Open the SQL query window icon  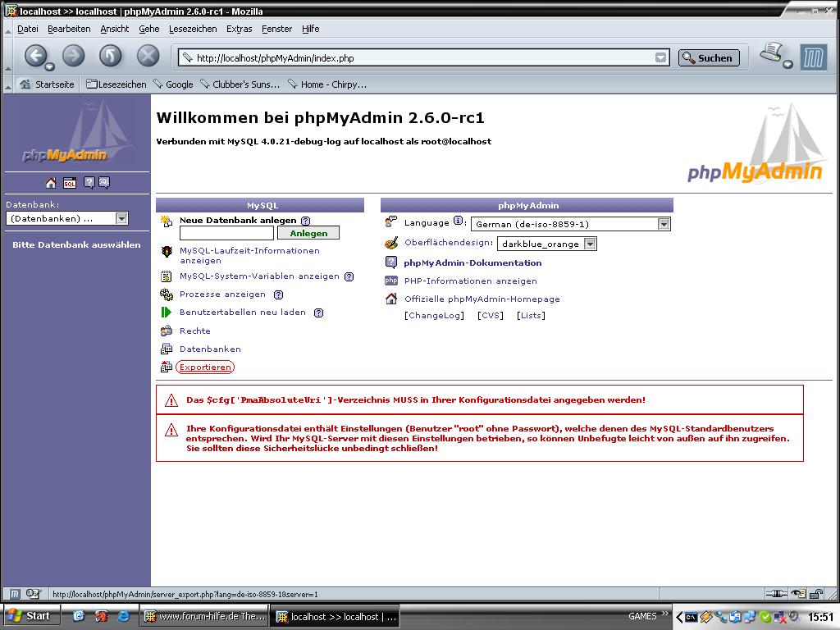tap(70, 183)
